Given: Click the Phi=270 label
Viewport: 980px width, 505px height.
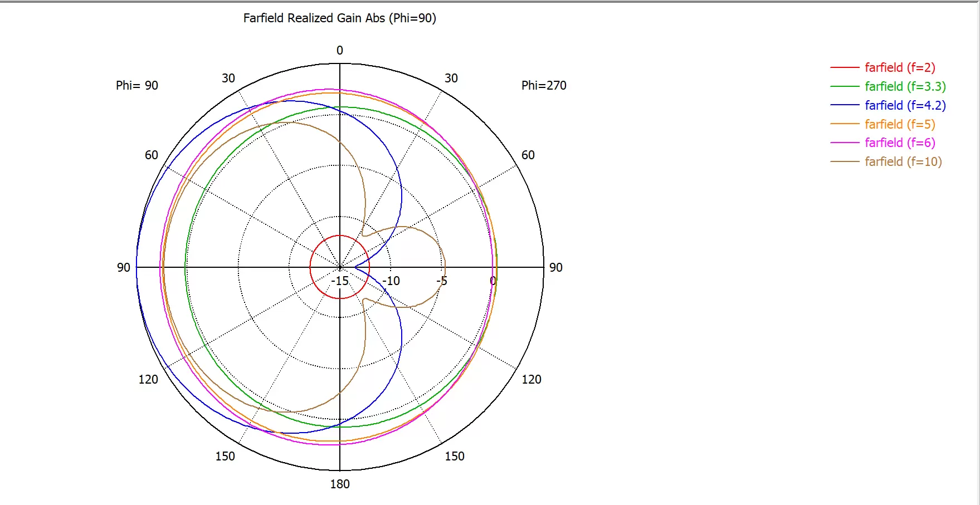Looking at the screenshot, I should coord(544,85).
